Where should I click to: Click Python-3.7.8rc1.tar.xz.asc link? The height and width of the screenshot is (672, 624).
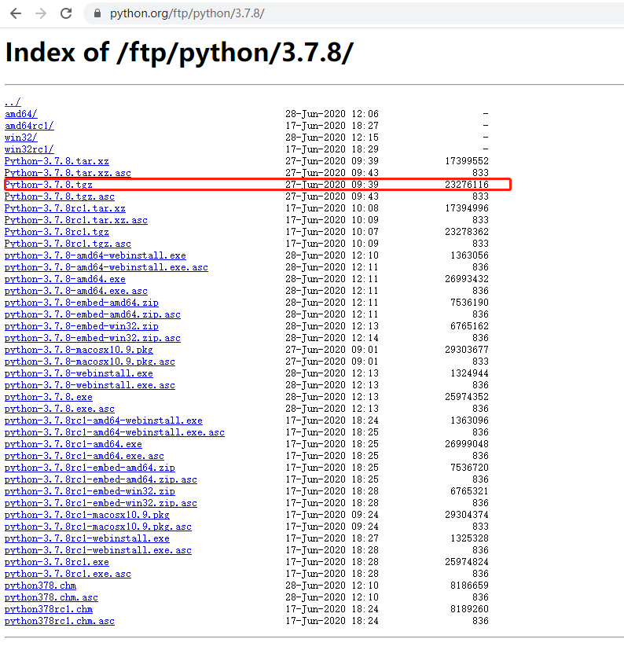coord(76,220)
